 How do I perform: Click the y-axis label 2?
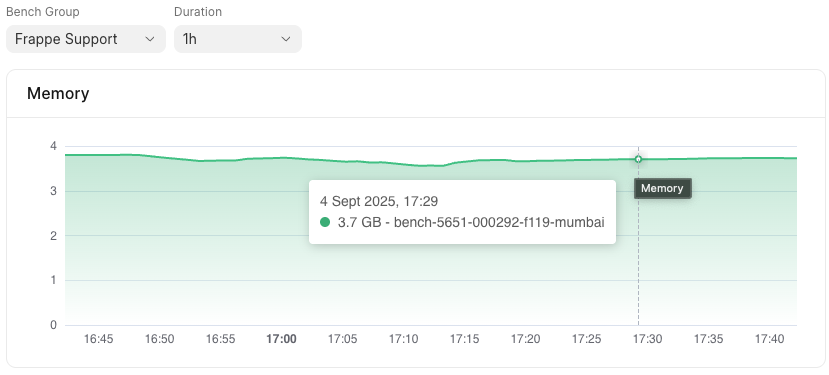pos(53,236)
